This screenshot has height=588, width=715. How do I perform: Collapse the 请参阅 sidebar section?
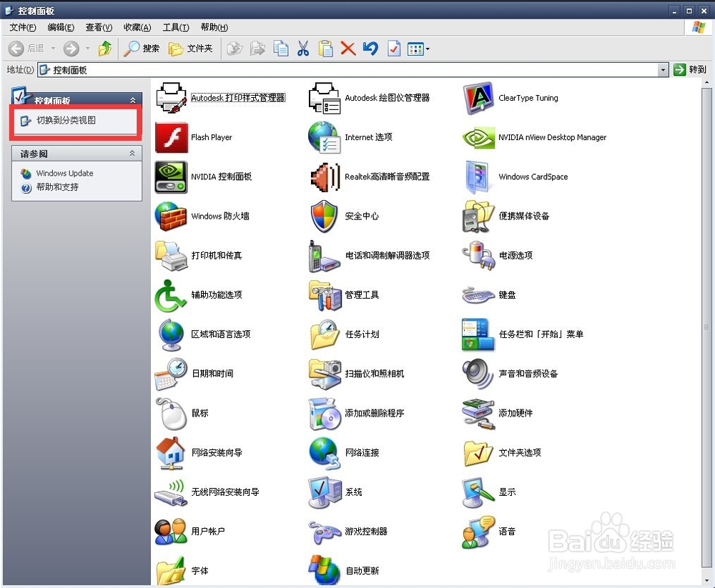[x=132, y=153]
